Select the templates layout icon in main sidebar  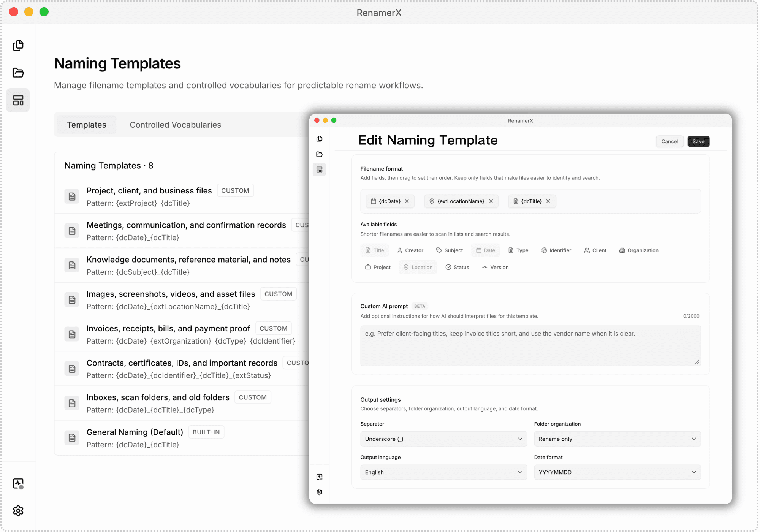click(x=18, y=100)
